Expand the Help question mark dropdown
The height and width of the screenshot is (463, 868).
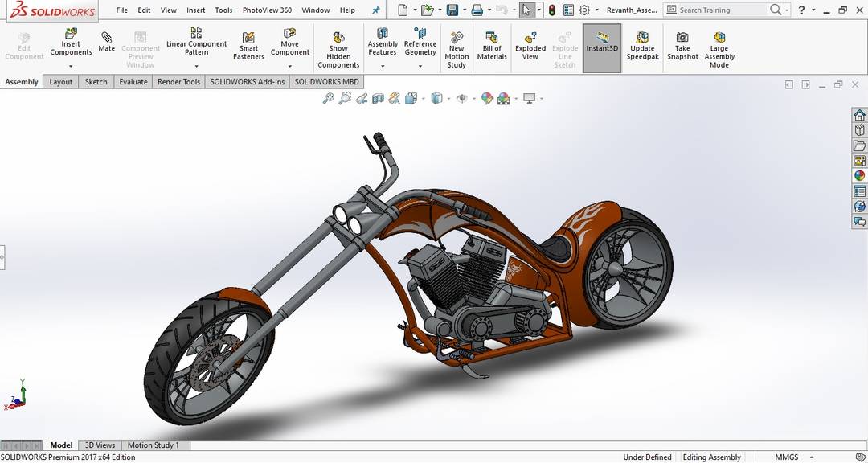pyautogui.click(x=813, y=10)
